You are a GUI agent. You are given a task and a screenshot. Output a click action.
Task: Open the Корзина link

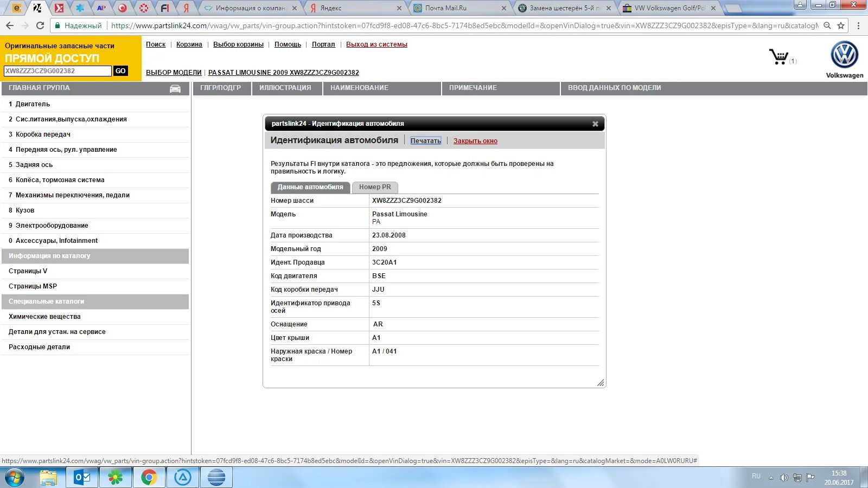[189, 44]
